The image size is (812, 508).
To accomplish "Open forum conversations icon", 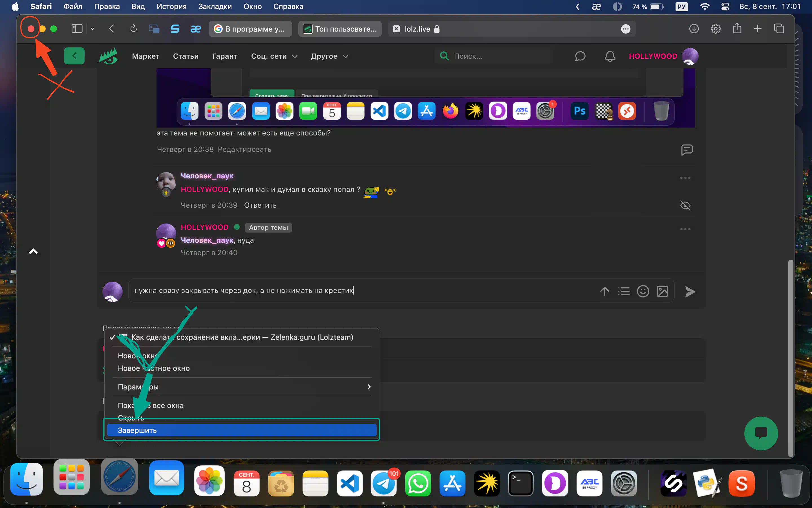I will pos(580,56).
